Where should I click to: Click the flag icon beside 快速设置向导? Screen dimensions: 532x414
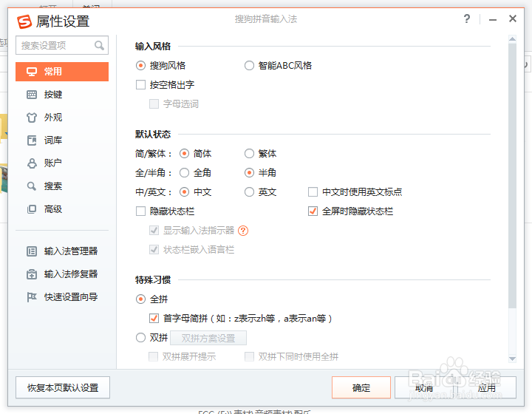[x=32, y=297]
